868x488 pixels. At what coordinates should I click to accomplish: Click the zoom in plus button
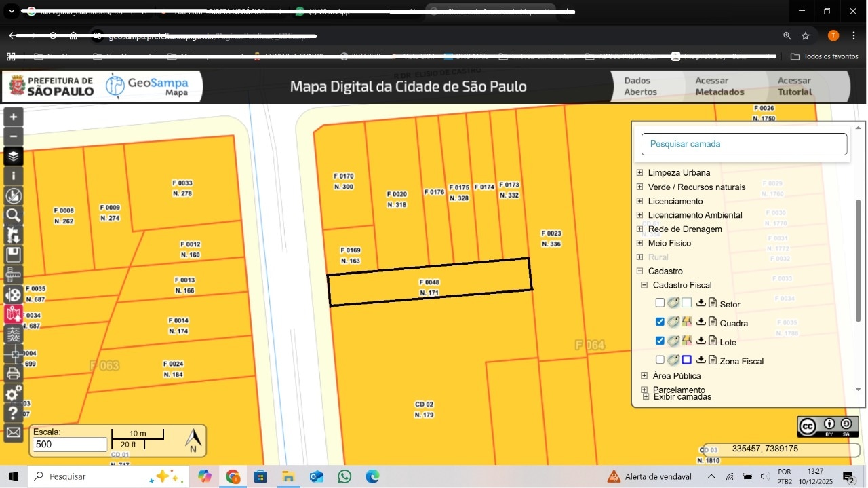tap(13, 117)
